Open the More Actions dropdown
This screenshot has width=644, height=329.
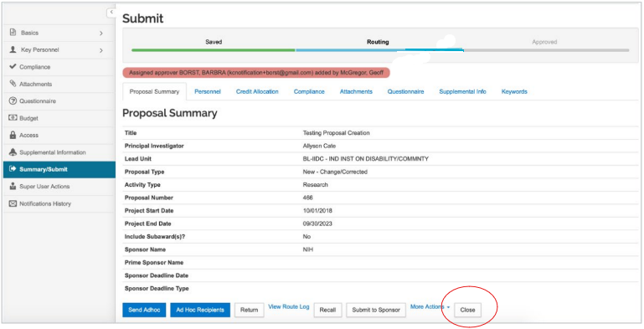[x=430, y=307]
